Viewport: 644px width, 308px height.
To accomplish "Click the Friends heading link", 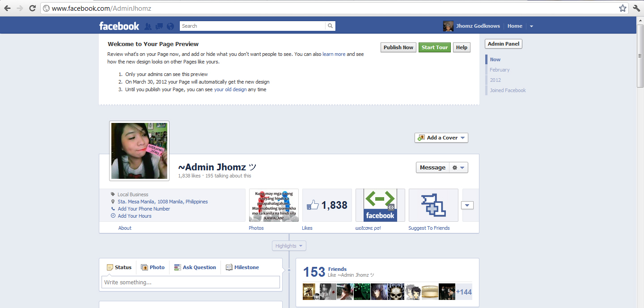I will coord(337,269).
